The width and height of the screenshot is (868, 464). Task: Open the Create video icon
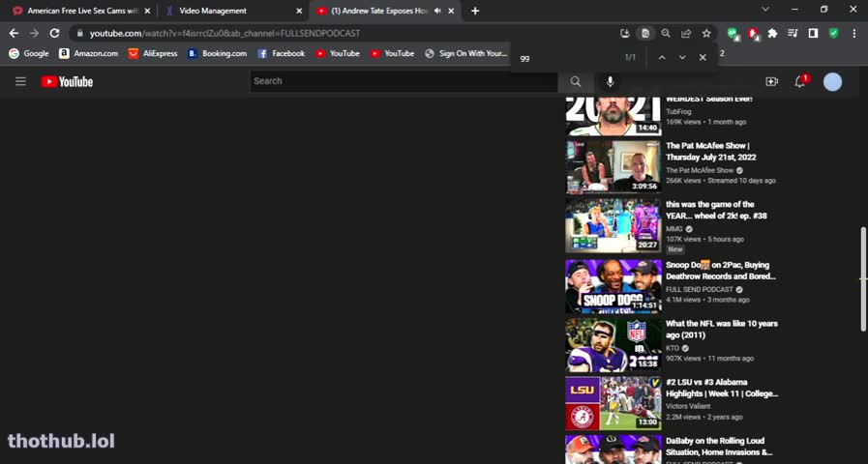[771, 81]
